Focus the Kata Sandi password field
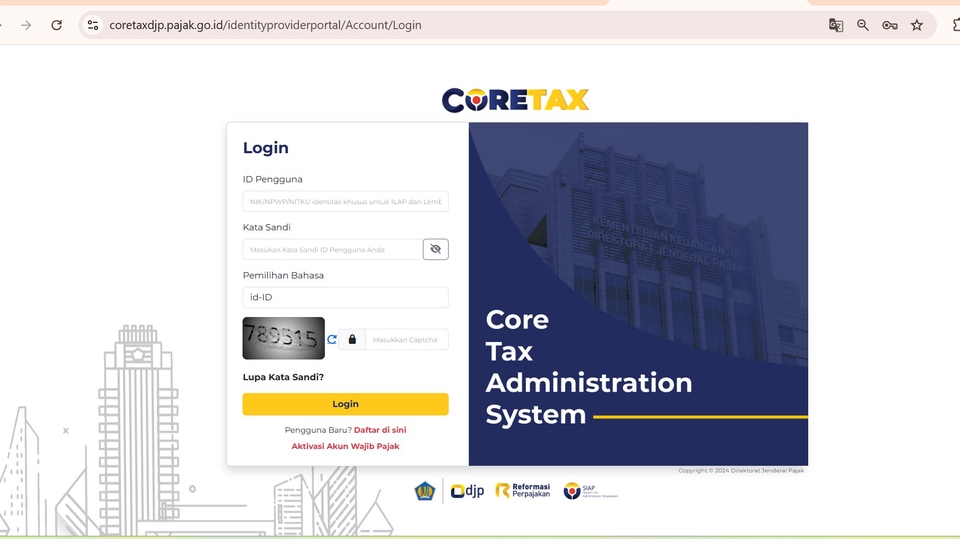 pyautogui.click(x=332, y=249)
